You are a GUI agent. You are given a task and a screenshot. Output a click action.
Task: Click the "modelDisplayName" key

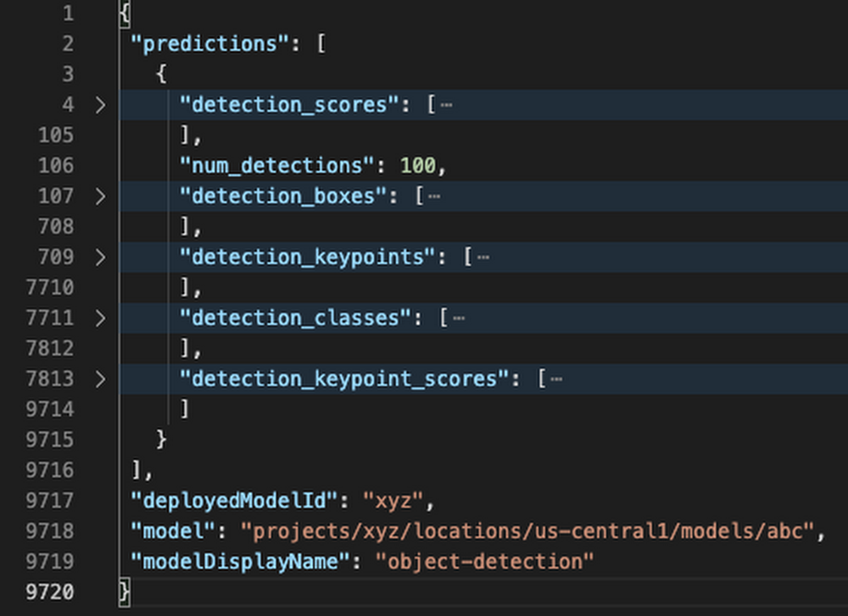(x=246, y=561)
